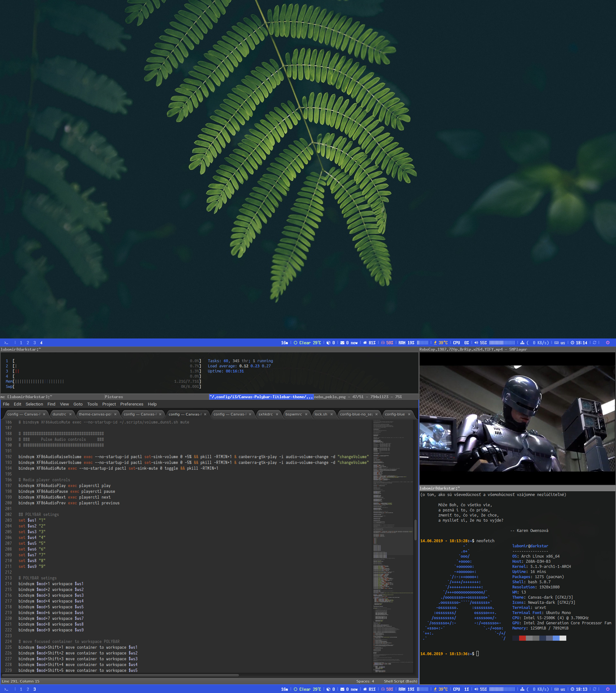The width and height of the screenshot is (616, 693).
Task: Open the File menu in Sublime Text
Action: pos(6,404)
